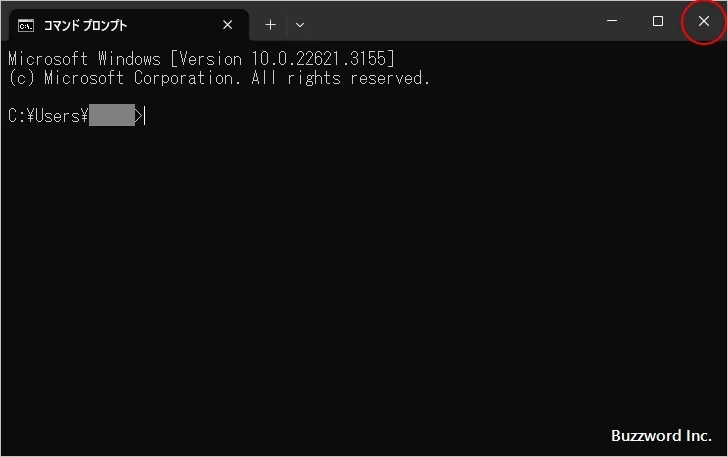Click the empty title bar area
This screenshot has height=457, width=728.
pyautogui.click(x=450, y=21)
